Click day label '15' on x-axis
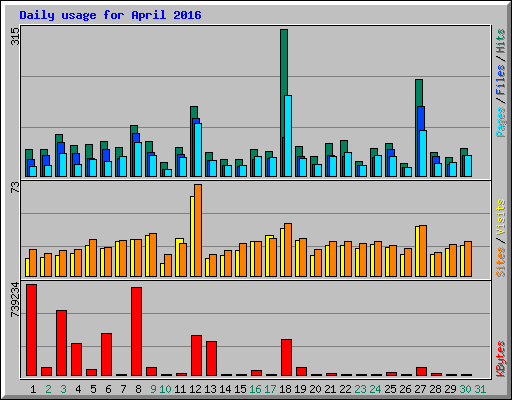 (240, 389)
